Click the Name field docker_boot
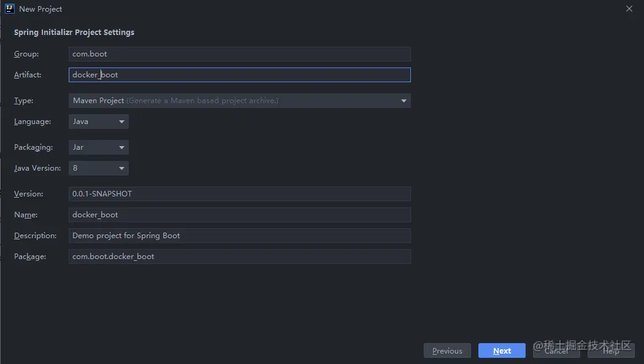This screenshot has height=364, width=644. 239,215
